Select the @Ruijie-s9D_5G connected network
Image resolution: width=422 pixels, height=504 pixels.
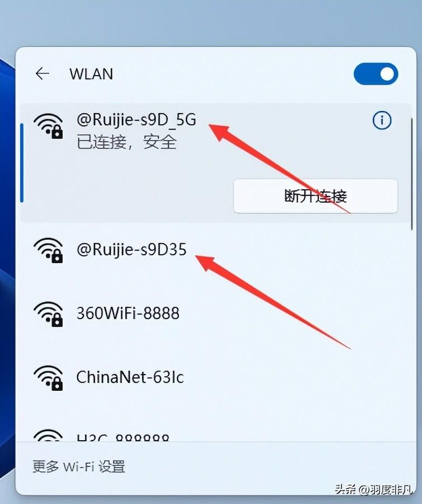pos(216,163)
